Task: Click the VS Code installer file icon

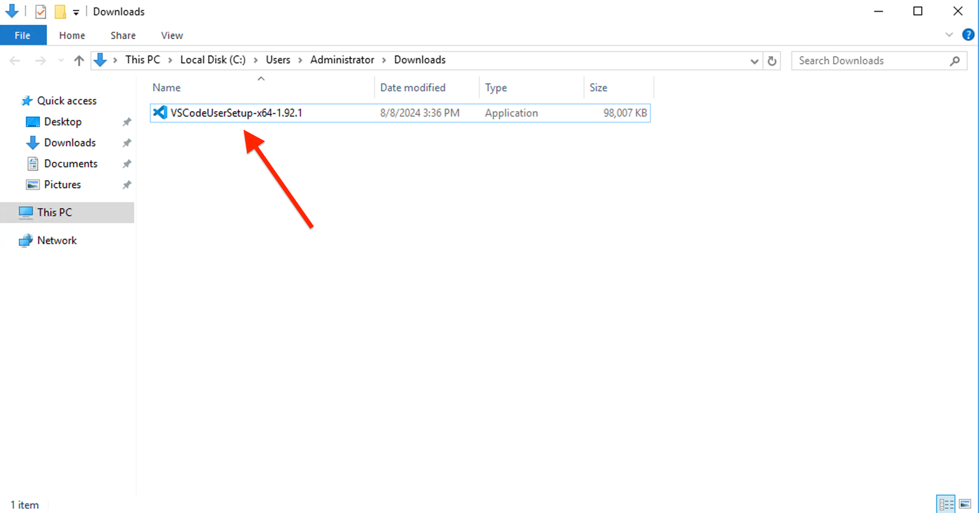Action: pos(160,113)
